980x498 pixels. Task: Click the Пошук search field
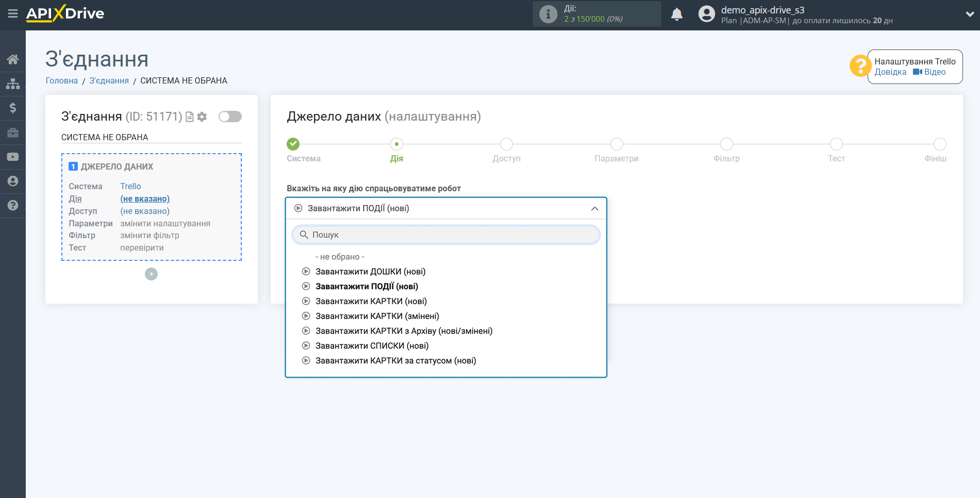tap(446, 235)
